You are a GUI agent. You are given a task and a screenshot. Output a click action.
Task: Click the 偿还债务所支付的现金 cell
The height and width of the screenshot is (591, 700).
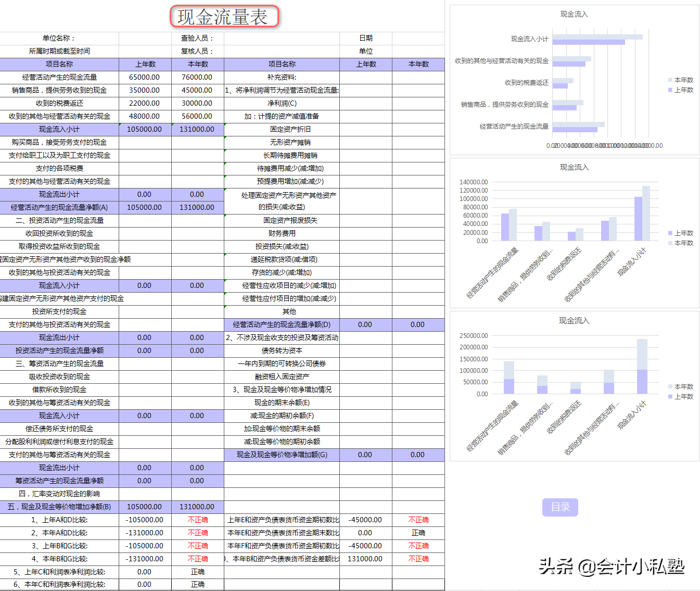[59, 429]
